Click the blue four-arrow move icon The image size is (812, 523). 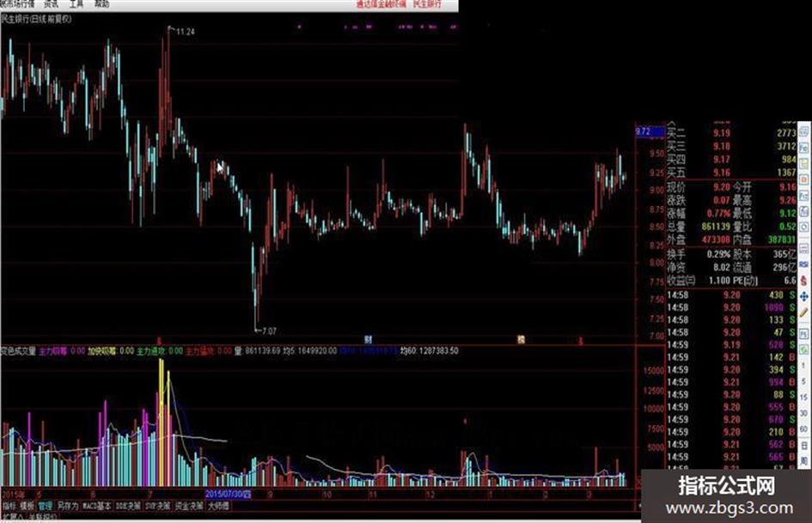click(x=803, y=297)
